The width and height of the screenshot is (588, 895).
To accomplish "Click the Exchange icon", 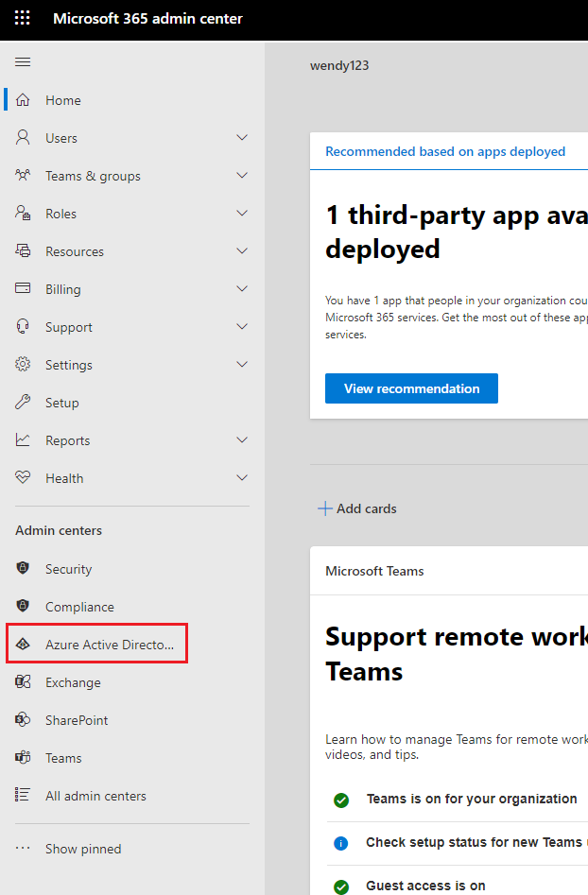I will 23,681.
